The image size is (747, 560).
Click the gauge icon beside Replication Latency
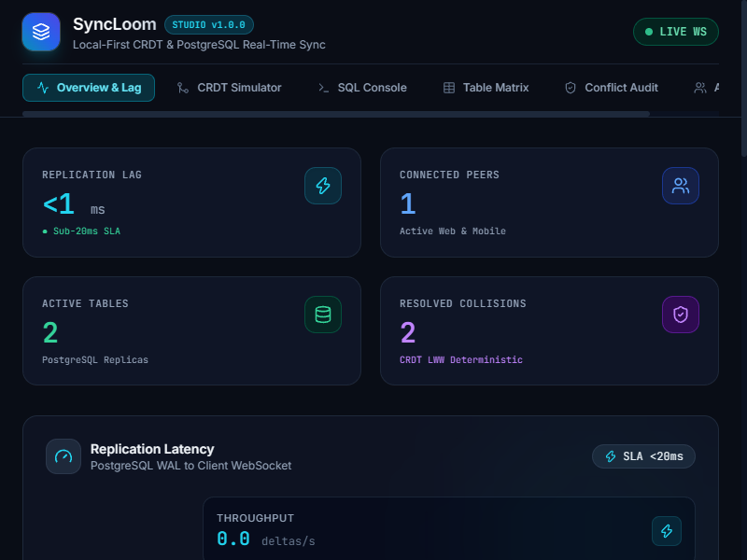(63, 456)
